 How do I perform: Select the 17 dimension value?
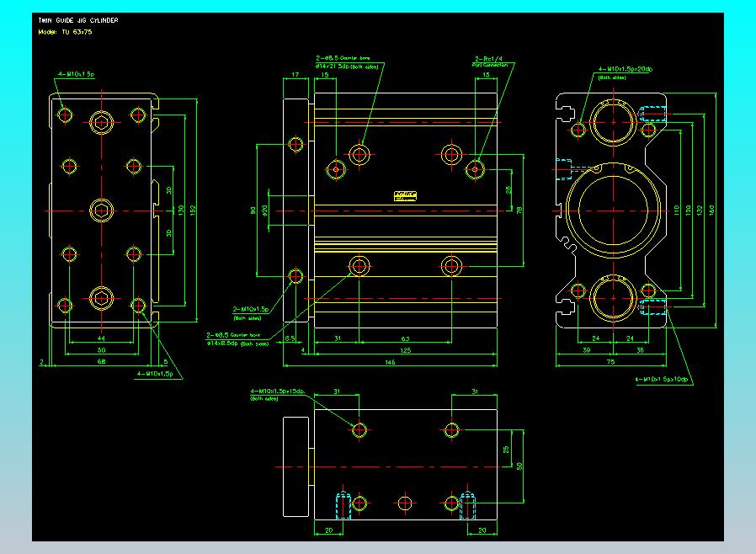pyautogui.click(x=295, y=75)
